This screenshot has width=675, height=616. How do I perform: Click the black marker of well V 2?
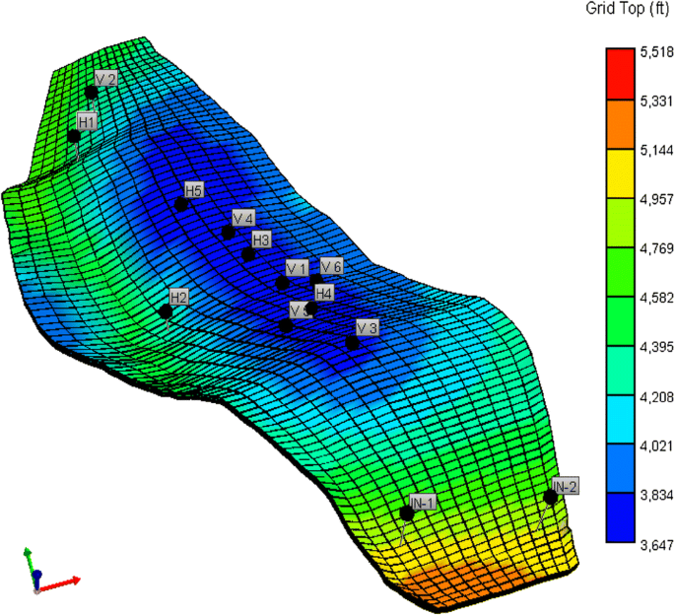pos(91,93)
